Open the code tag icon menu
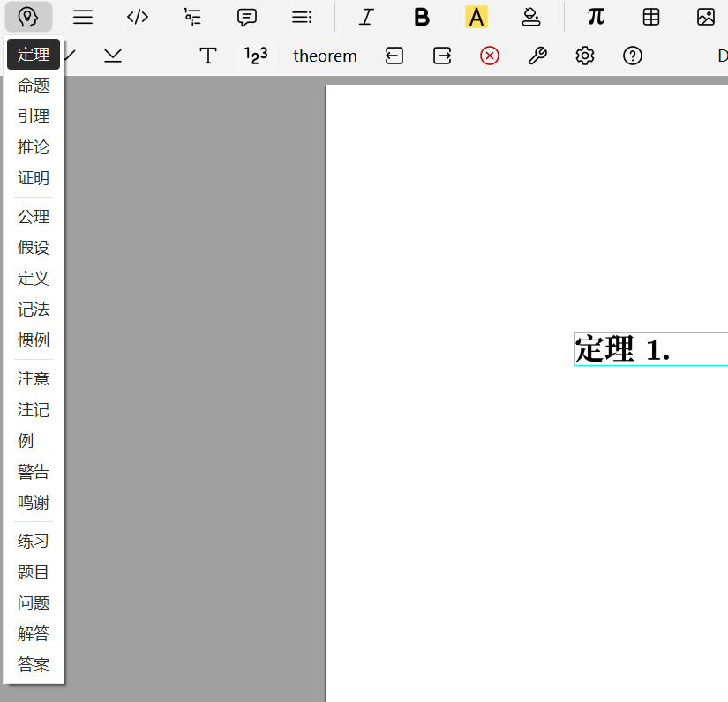 coord(137,17)
